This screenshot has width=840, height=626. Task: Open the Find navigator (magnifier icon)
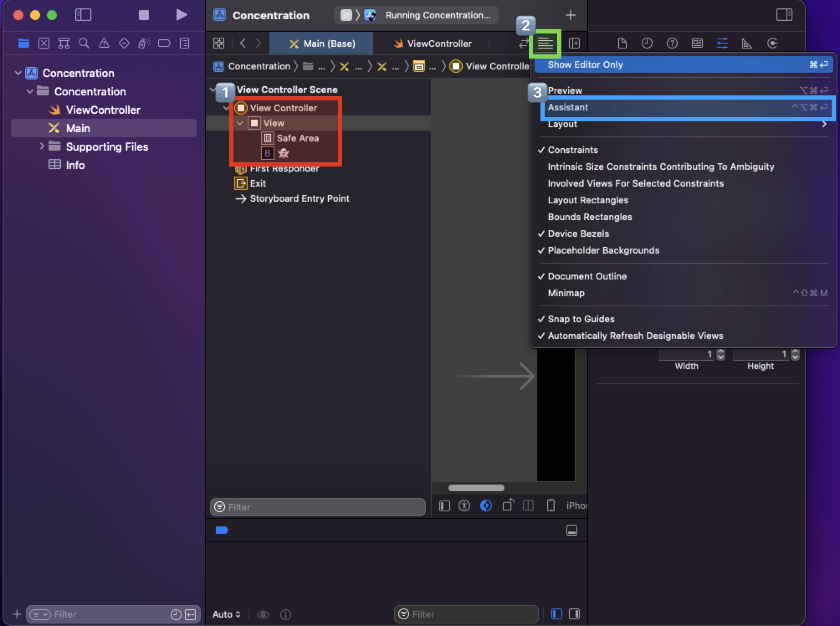[84, 43]
